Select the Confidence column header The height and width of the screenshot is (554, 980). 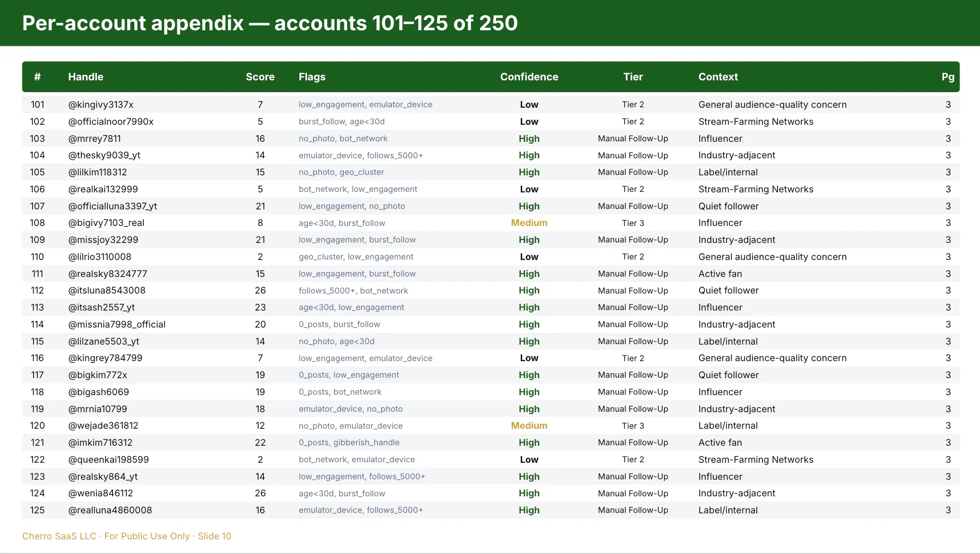529,77
